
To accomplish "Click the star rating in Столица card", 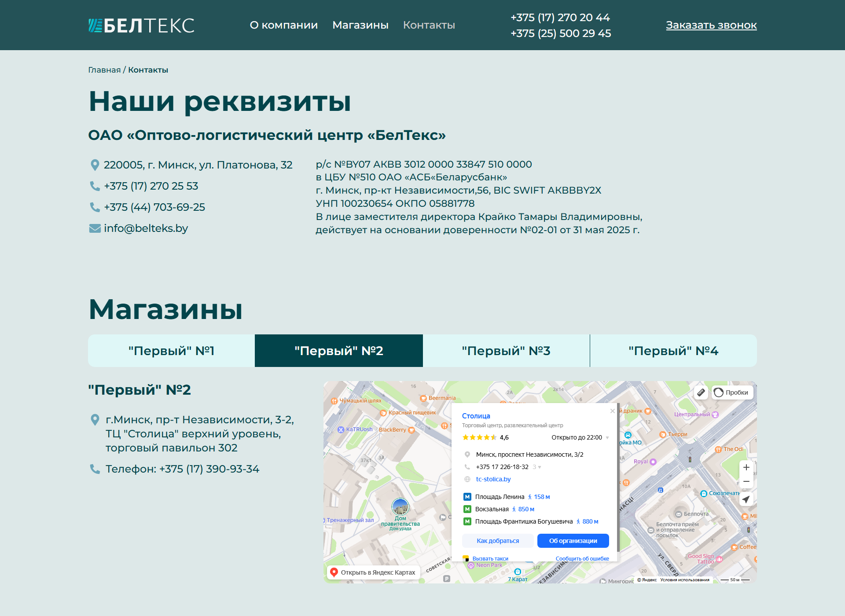I will [480, 437].
